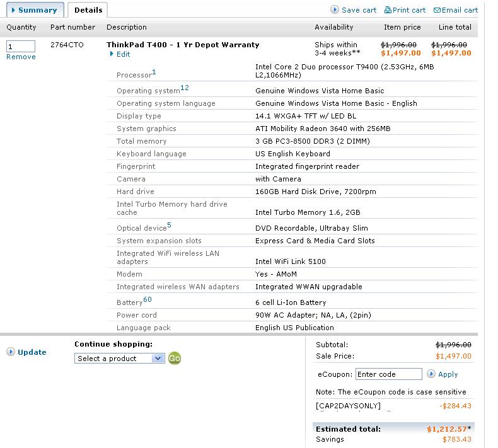
Task: Click 'Integrated fingerprint reader' value
Action: (307, 166)
